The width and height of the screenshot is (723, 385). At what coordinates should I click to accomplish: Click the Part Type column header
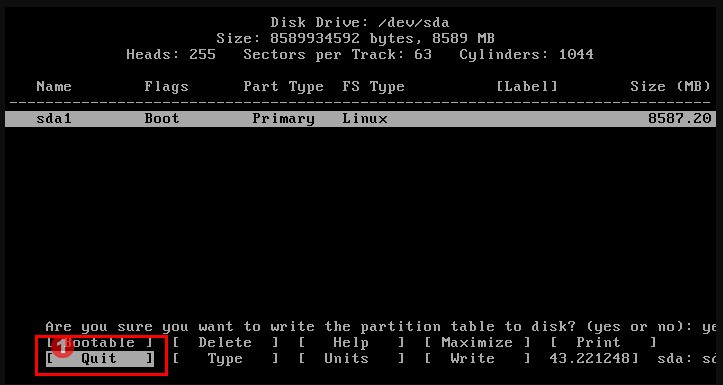[283, 87]
